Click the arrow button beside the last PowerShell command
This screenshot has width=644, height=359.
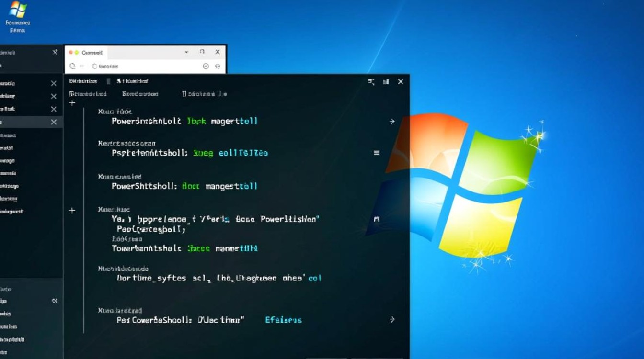[x=392, y=319]
